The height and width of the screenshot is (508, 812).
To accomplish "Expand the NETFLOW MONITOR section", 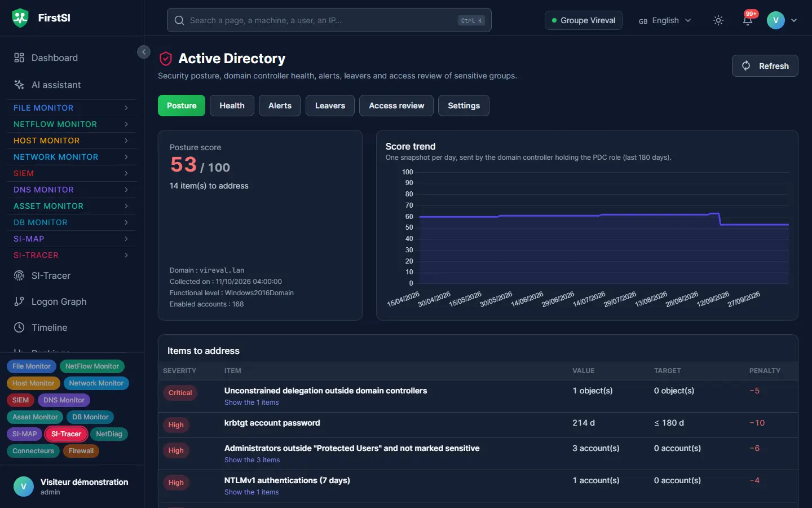I will coord(72,124).
